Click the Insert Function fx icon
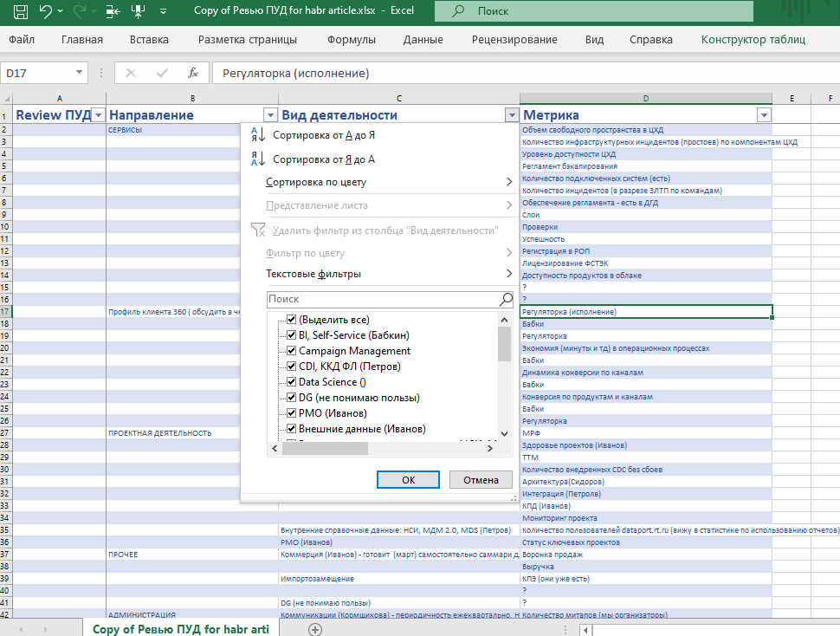This screenshot has width=840, height=636. click(x=193, y=73)
